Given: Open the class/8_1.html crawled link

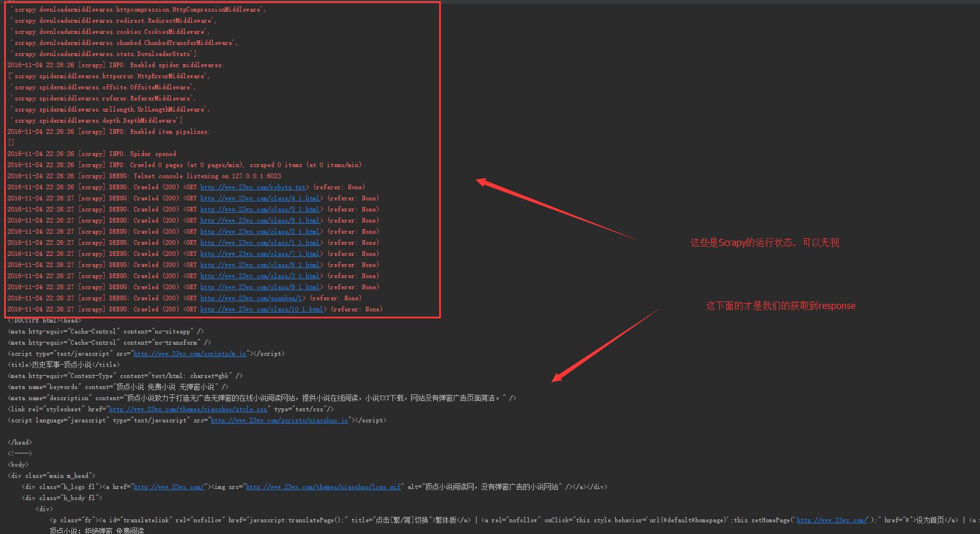Looking at the screenshot, I should pyautogui.click(x=260, y=220).
